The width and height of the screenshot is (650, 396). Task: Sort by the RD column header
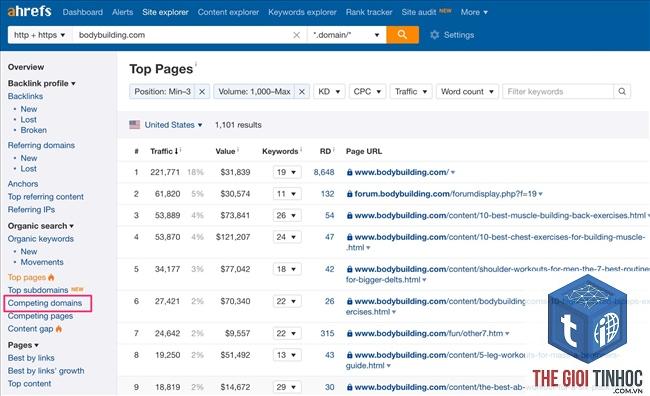tap(325, 151)
